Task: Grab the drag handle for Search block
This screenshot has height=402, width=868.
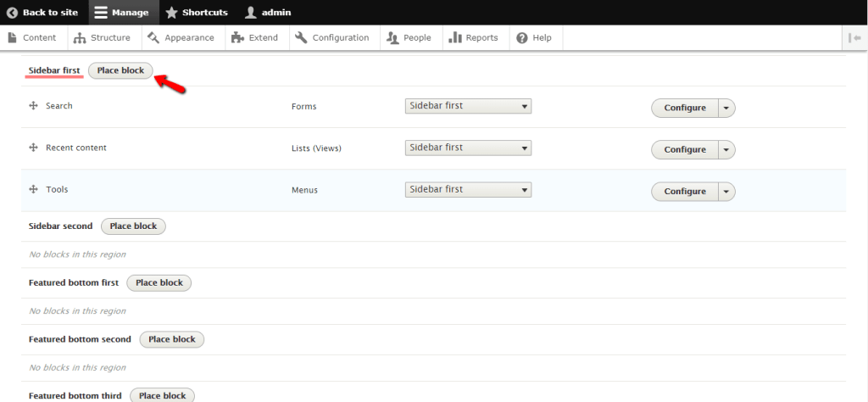Action: click(x=33, y=106)
